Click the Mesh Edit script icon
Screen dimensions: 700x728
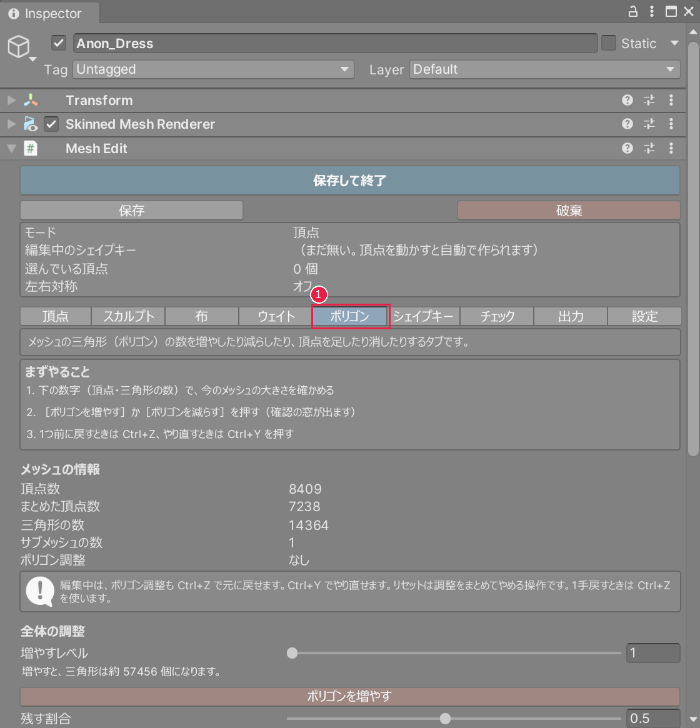31,149
